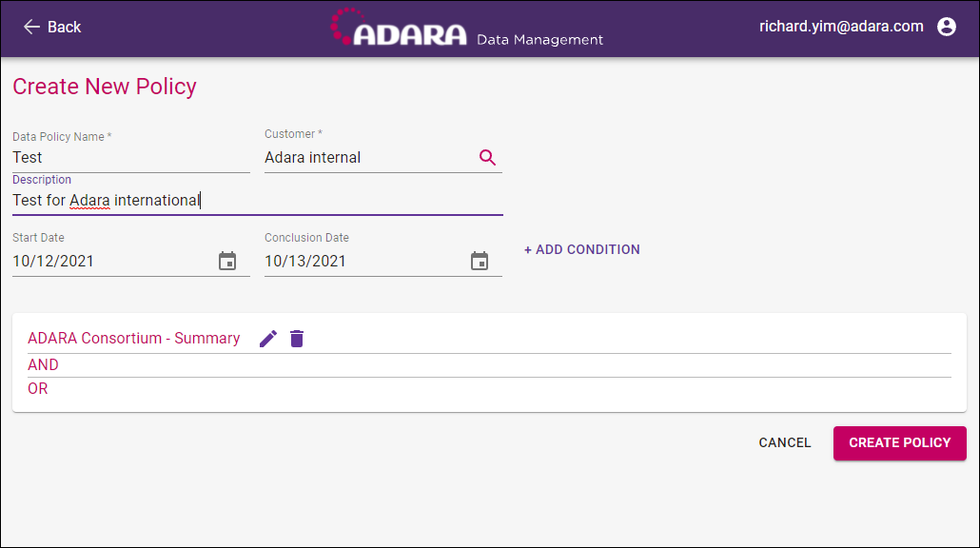Image resolution: width=980 pixels, height=548 pixels.
Task: Delete ADARA Consortium condition with trash icon
Action: (297, 339)
